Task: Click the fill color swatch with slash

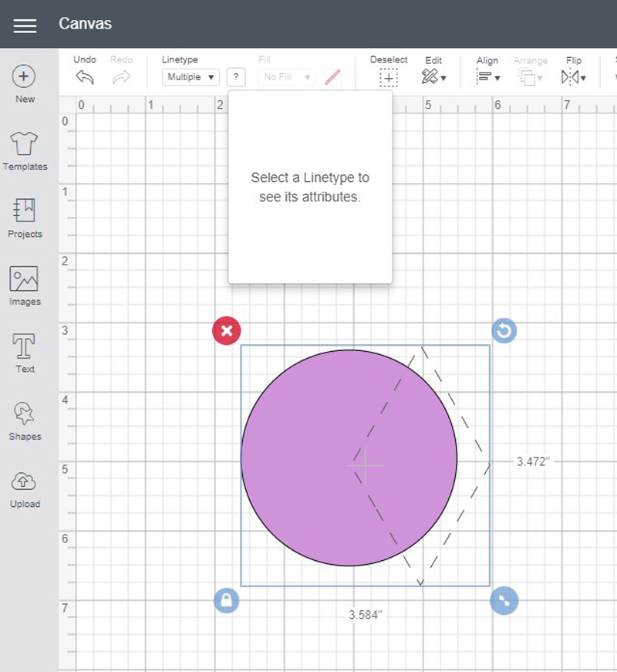Action: pos(332,77)
